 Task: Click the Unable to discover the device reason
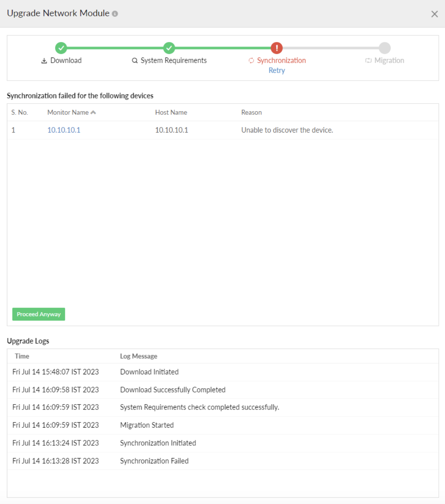tap(287, 130)
